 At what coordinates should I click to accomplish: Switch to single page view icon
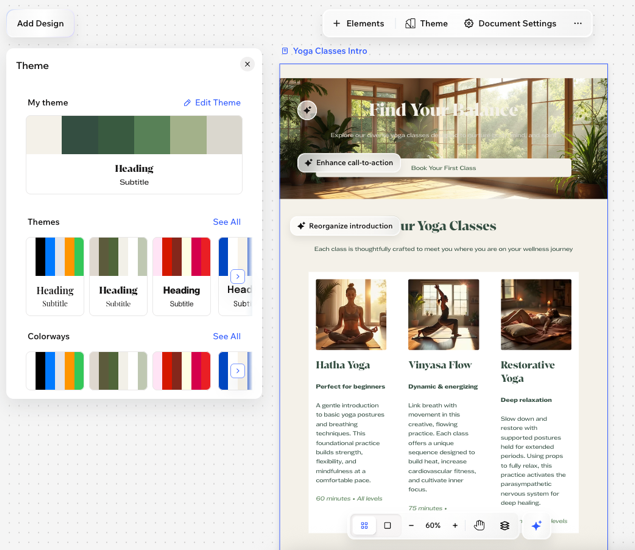[387, 525]
